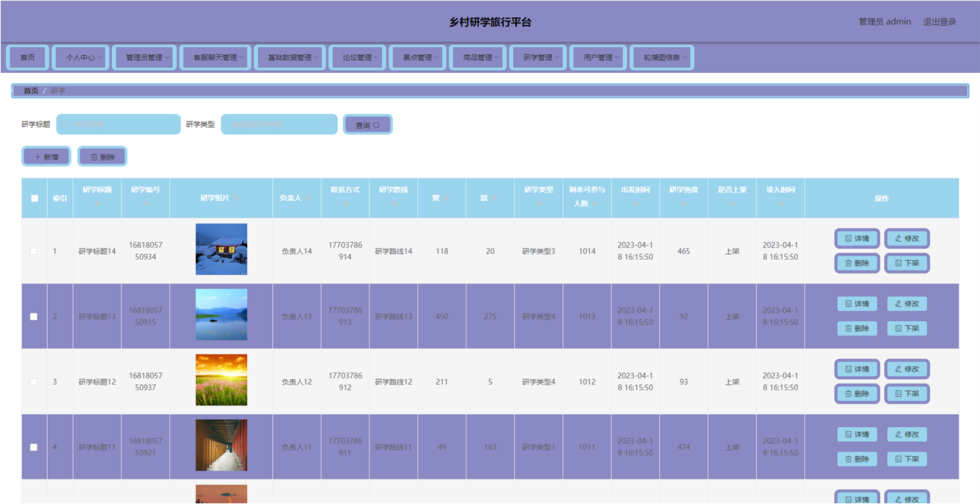The width and height of the screenshot is (980, 504).
Task: Remove row 研学标题12 using 删除
Action: (x=857, y=393)
